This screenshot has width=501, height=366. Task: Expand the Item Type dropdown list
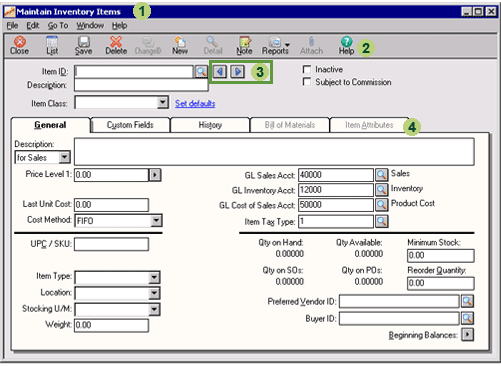click(154, 277)
